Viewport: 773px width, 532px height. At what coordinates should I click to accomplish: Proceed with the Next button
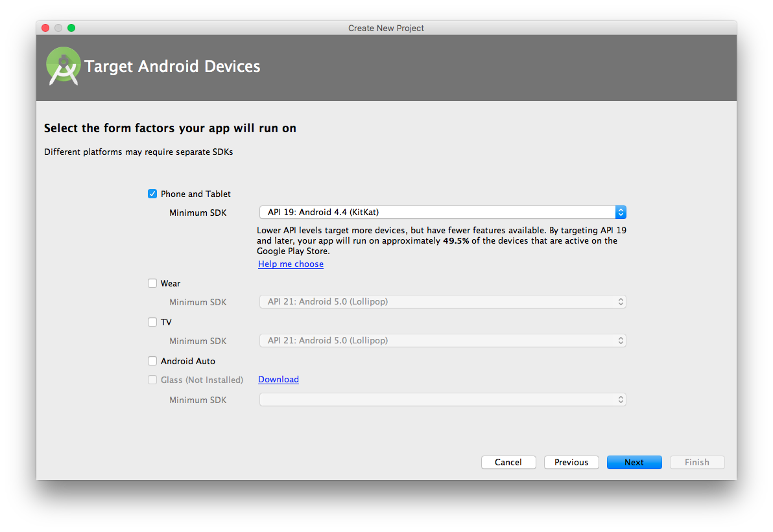point(634,462)
